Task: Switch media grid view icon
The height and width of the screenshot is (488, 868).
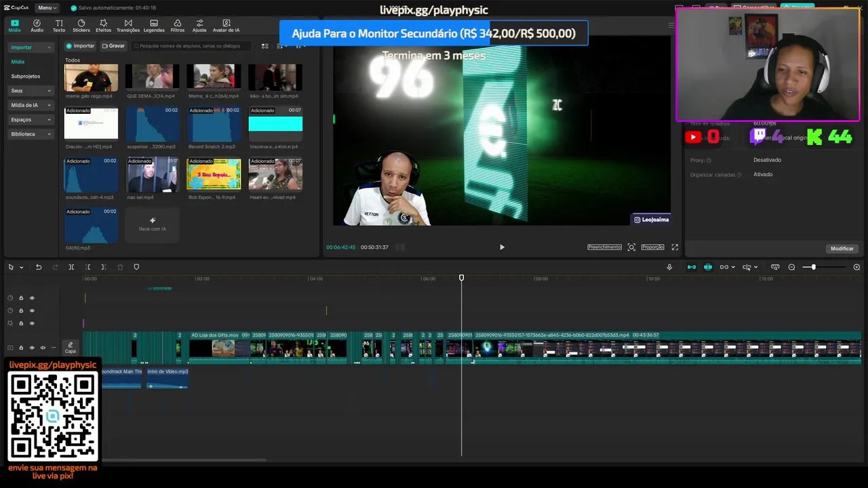Action: [264, 46]
